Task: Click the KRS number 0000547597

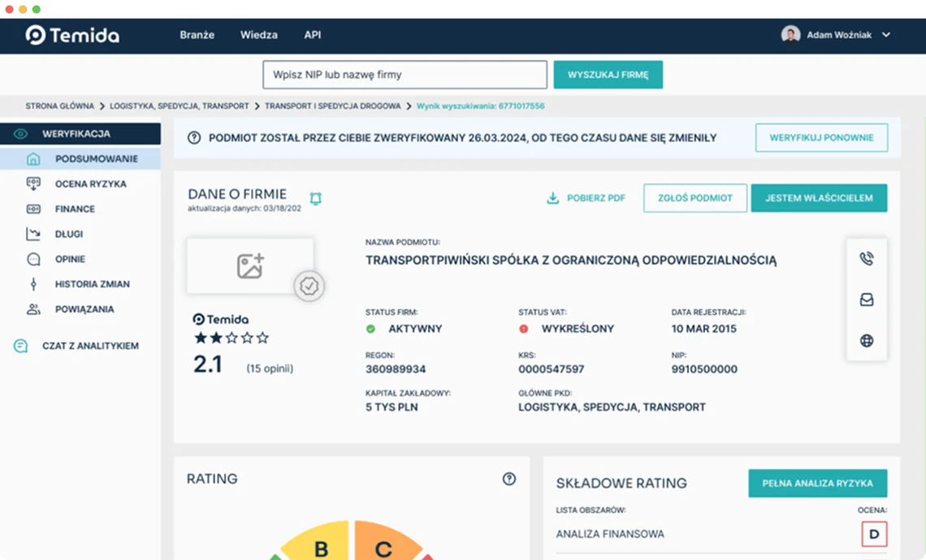Action: point(551,369)
